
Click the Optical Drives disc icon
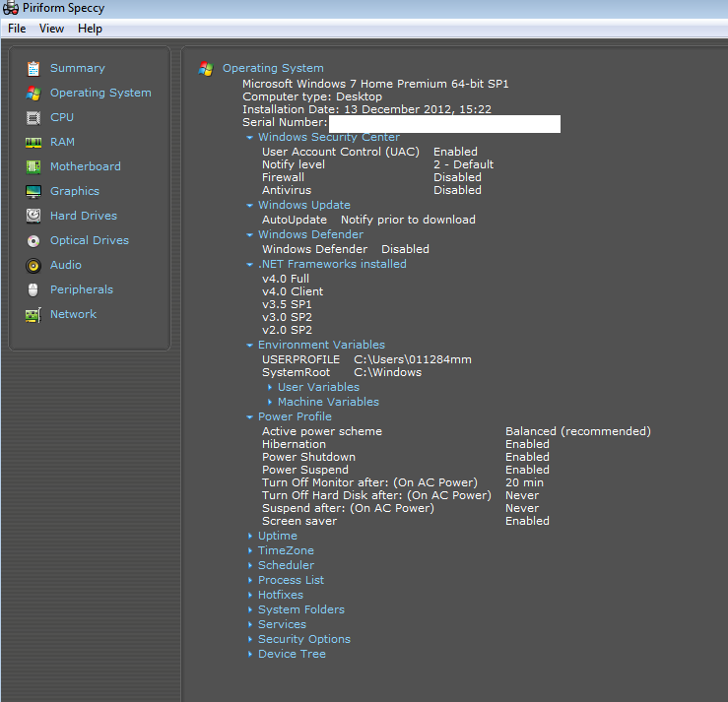[x=33, y=241]
